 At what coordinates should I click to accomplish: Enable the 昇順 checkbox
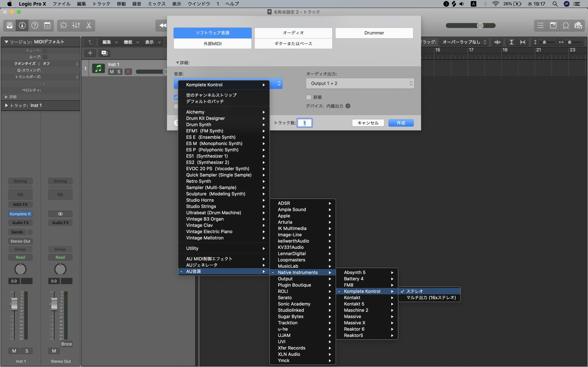coord(308,97)
